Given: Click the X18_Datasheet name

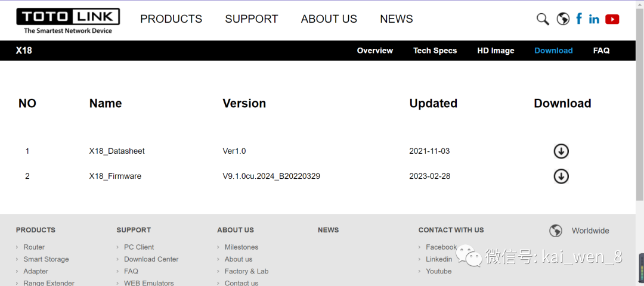Looking at the screenshot, I should pos(117,151).
